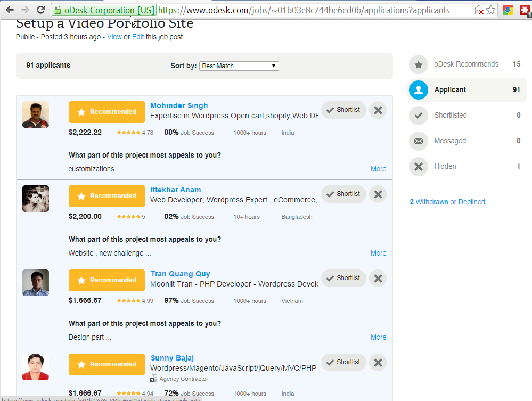532x401 pixels.
Task: Select the Applicant tab
Action: pyautogui.click(x=466, y=89)
